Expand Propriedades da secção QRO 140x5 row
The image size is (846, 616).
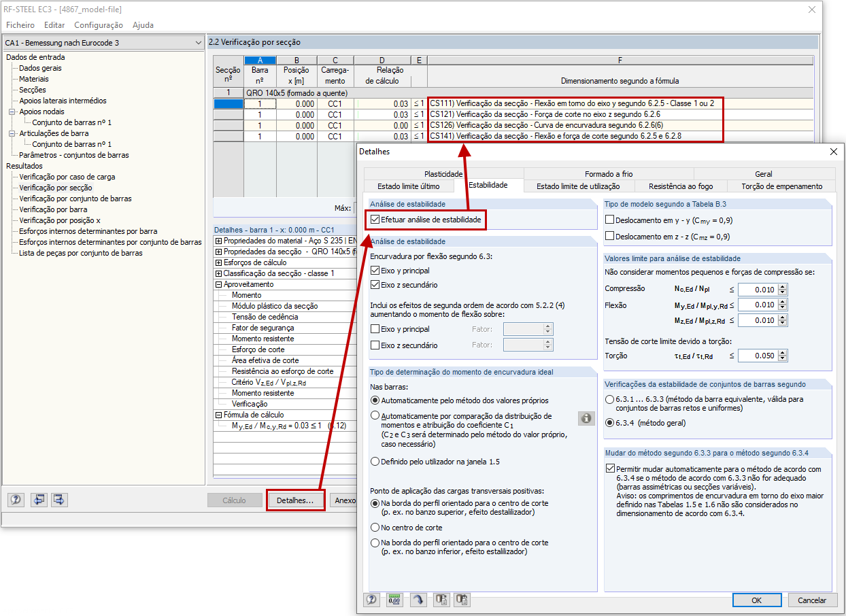(218, 252)
